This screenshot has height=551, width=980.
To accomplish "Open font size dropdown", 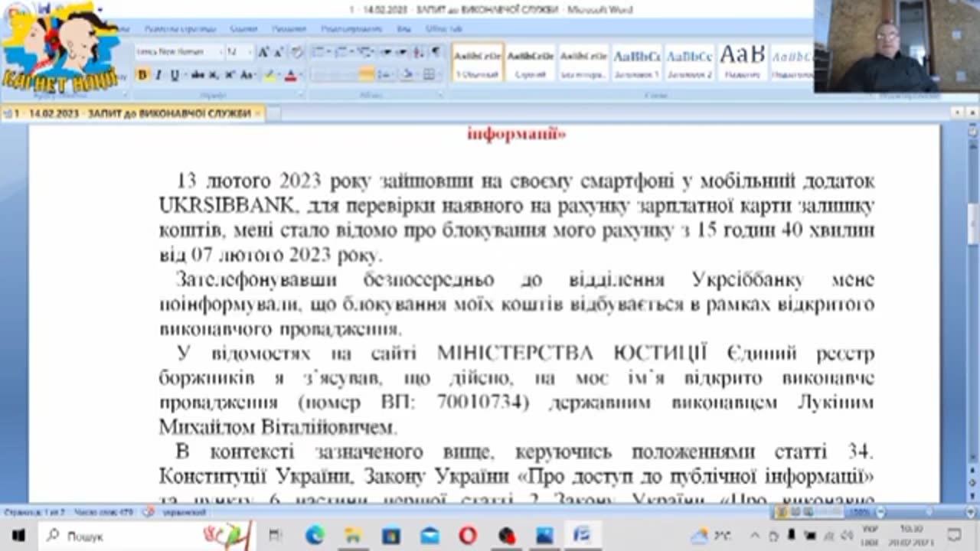I will (250, 52).
